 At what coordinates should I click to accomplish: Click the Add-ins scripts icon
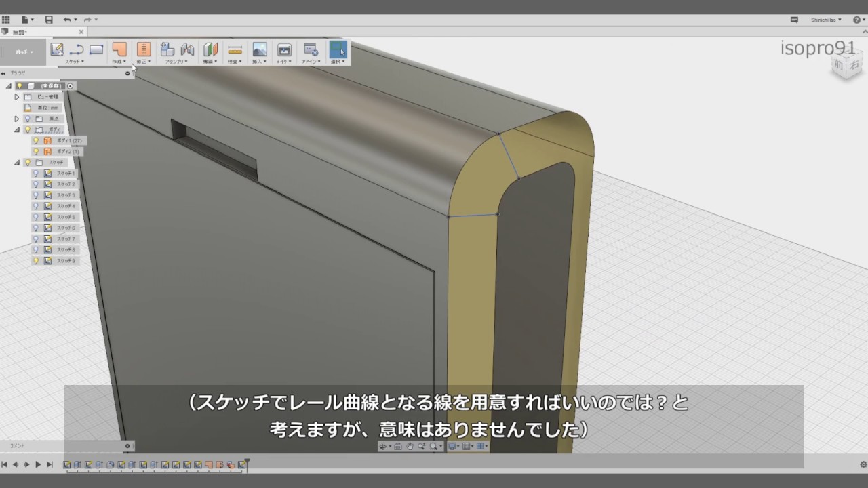[x=311, y=49]
